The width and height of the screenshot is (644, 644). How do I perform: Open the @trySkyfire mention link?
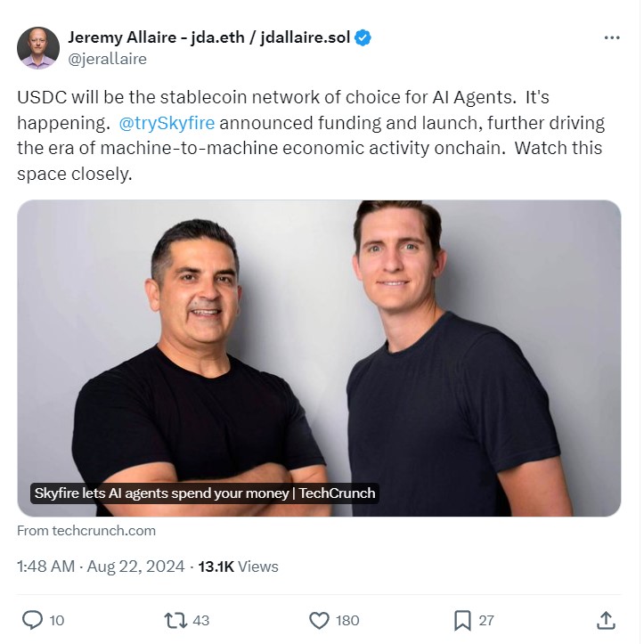point(167,123)
